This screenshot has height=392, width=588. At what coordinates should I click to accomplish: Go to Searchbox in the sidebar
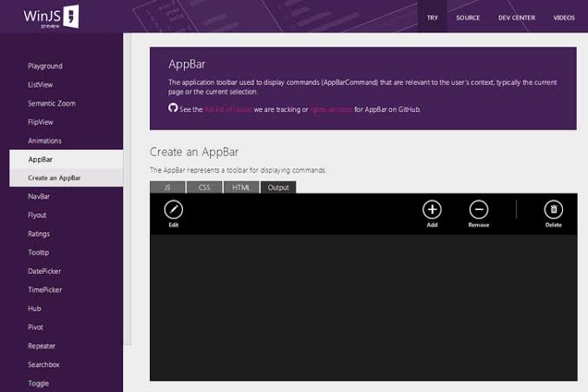point(43,364)
